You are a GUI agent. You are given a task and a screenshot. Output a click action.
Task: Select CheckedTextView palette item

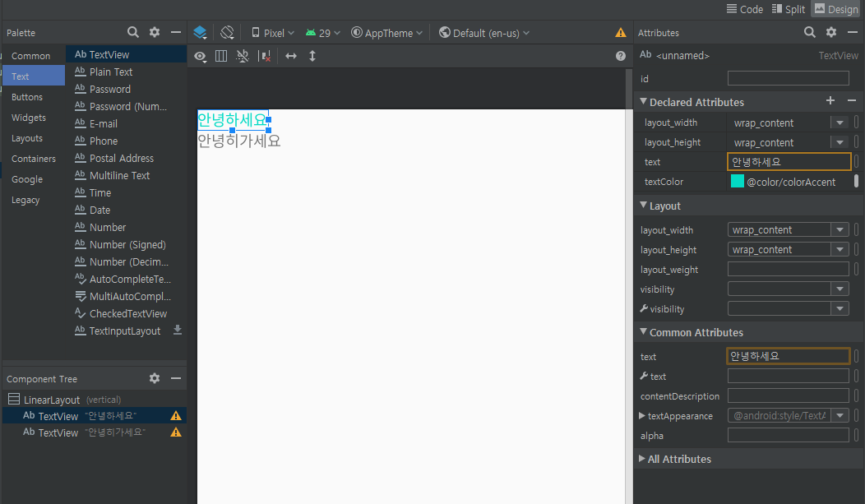127,313
